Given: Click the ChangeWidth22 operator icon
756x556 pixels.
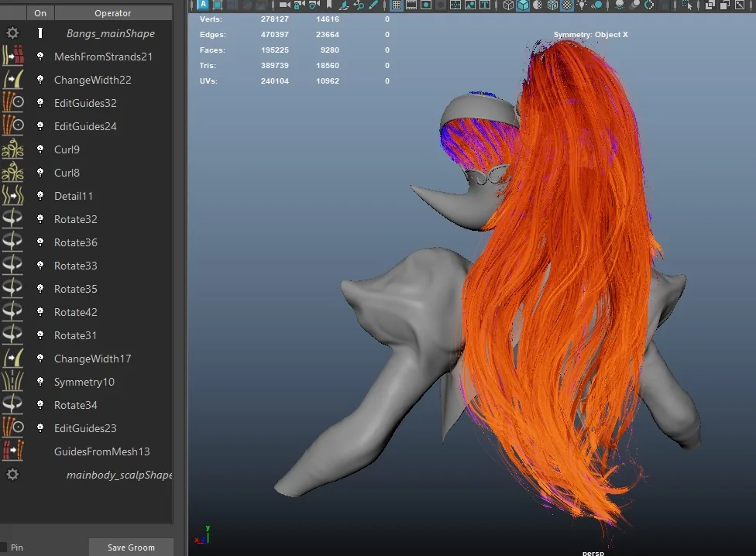Looking at the screenshot, I should click(x=13, y=80).
